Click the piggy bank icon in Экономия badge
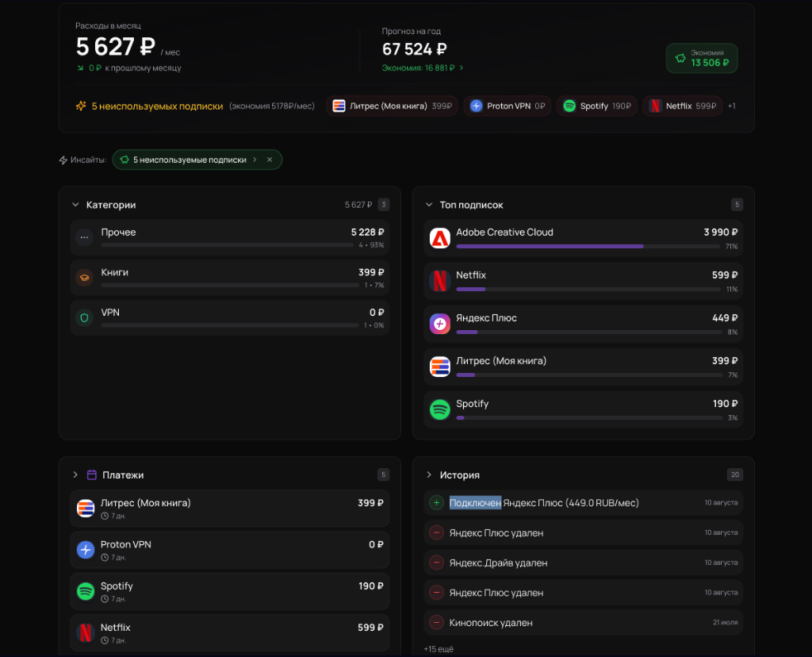The width and height of the screenshot is (812, 657). (680, 58)
